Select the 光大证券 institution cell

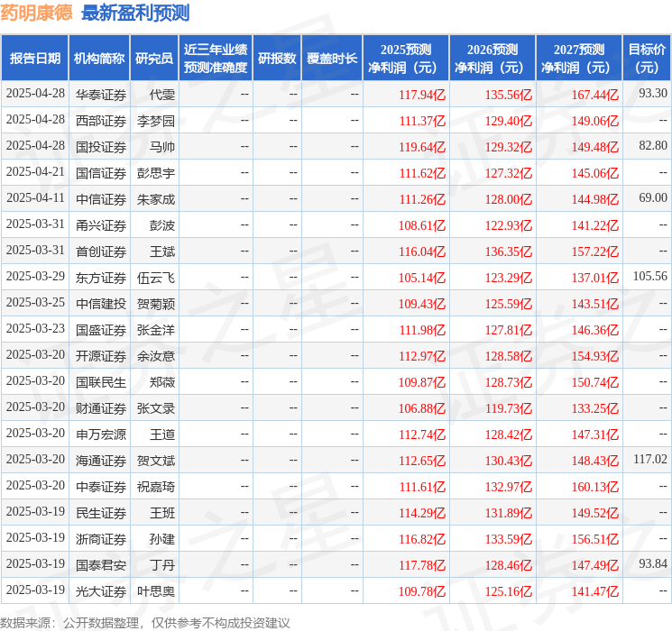click(x=101, y=591)
